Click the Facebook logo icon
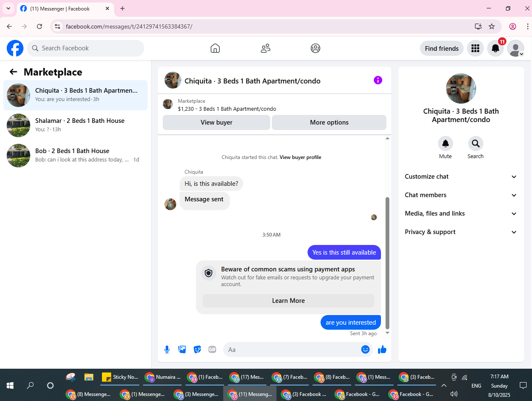Viewport: 532px width, 401px height. (15, 48)
